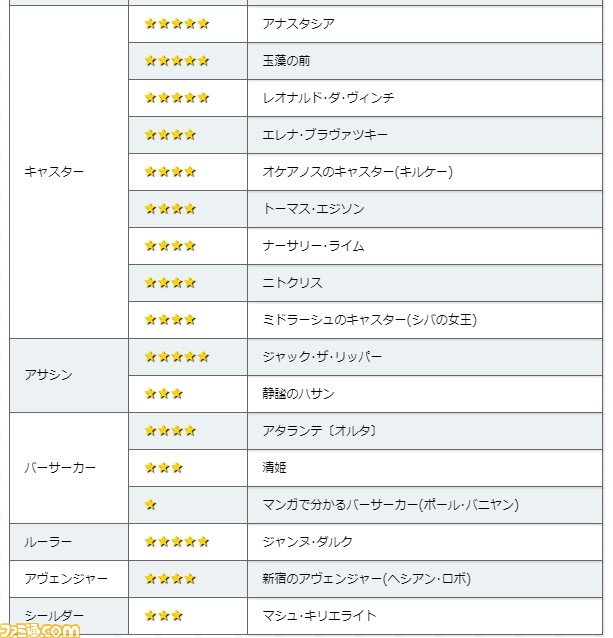Select the アヴェンジャー class cell
The image size is (613, 638).
click(69, 579)
